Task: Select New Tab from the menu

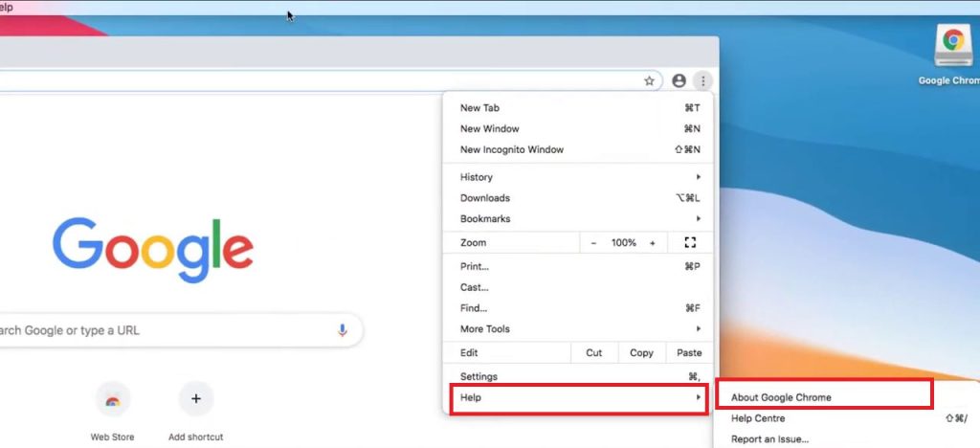Action: pyautogui.click(x=577, y=108)
